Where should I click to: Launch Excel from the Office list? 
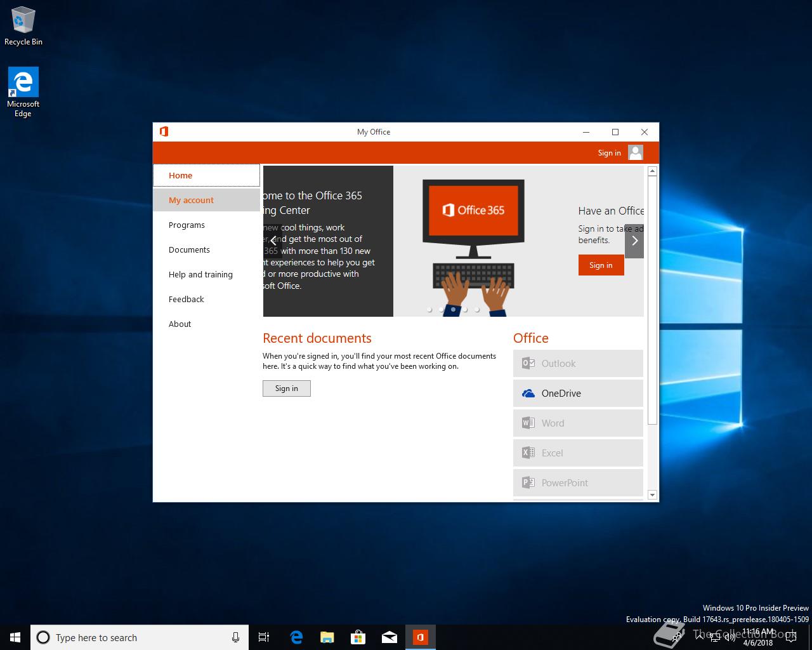[x=578, y=453]
